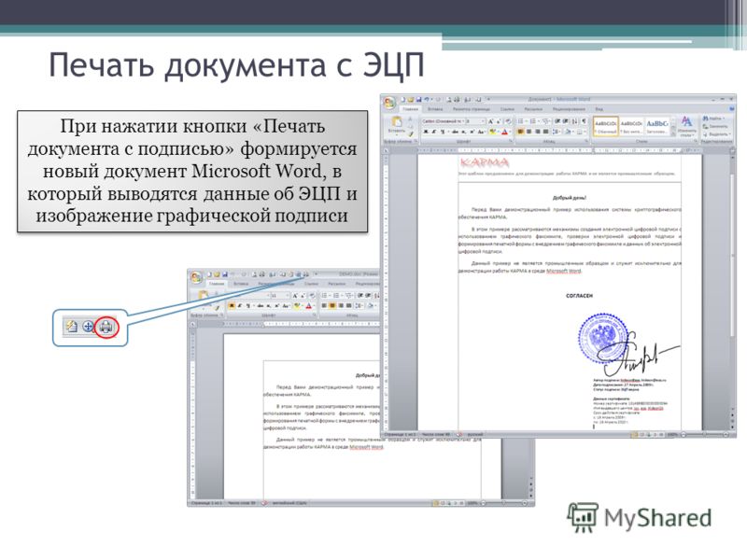The width and height of the screenshot is (747, 560).
Task: Select Format Painter brush in front window
Action: [411, 134]
